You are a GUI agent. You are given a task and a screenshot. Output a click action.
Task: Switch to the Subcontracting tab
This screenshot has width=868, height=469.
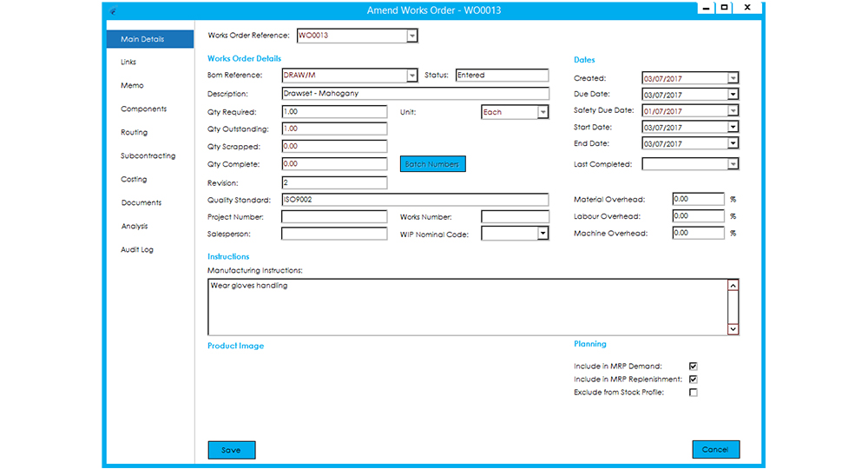148,156
